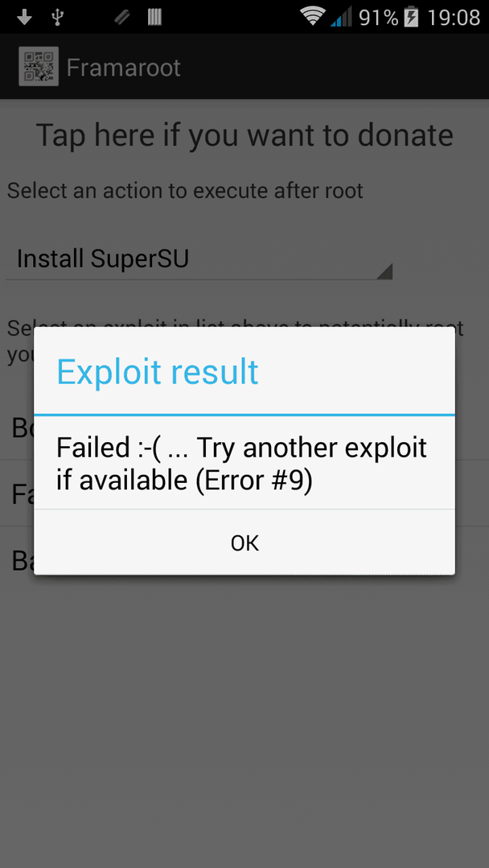Tap the Failed error message text
This screenshot has width=489, height=868.
[241, 464]
